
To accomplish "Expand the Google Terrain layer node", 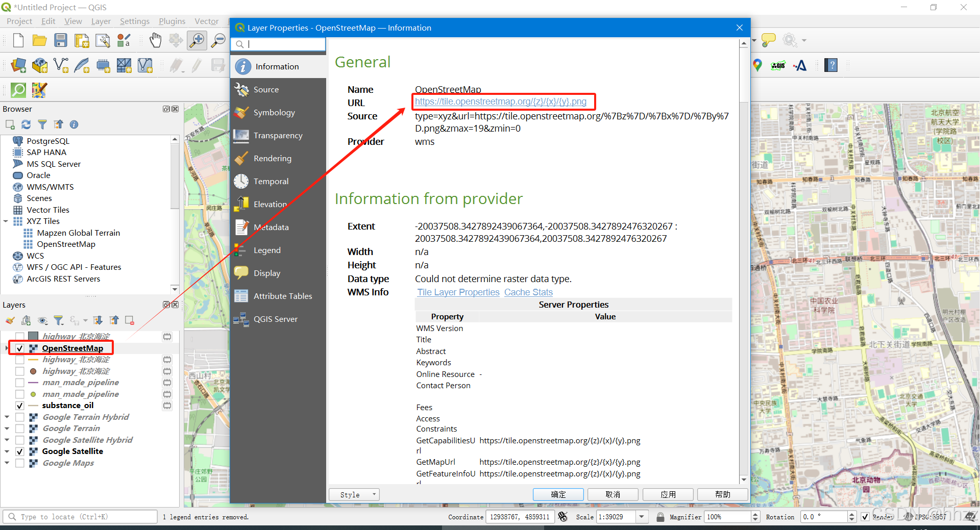I will click(7, 428).
